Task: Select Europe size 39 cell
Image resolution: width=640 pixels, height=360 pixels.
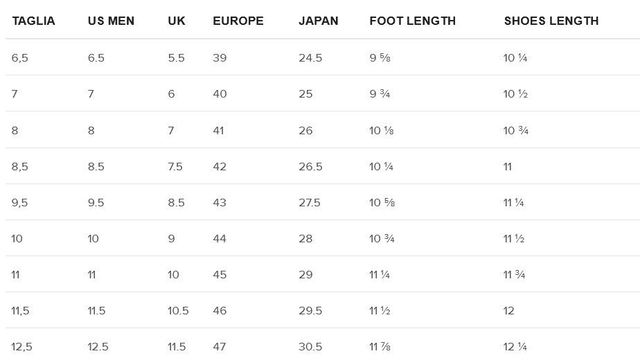Action: pos(220,58)
